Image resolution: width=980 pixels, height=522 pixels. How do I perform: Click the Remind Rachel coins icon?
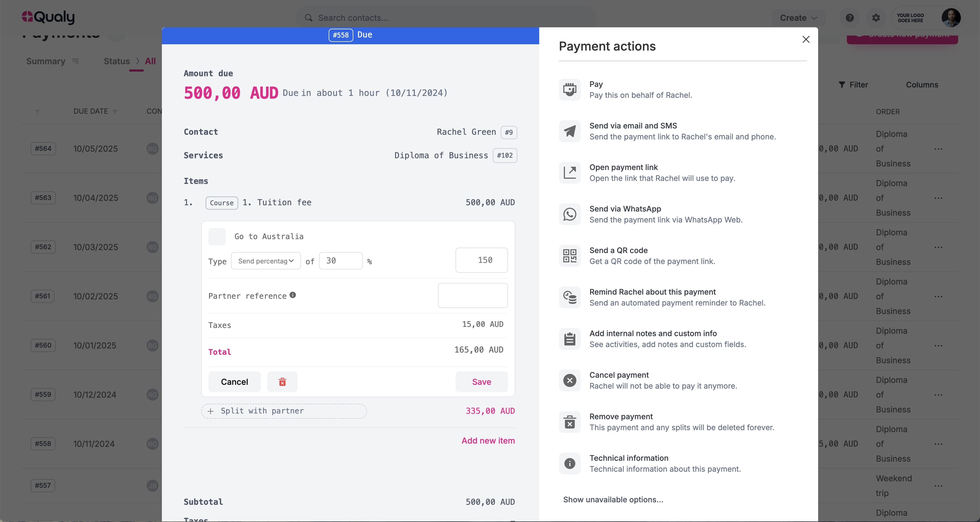570,297
